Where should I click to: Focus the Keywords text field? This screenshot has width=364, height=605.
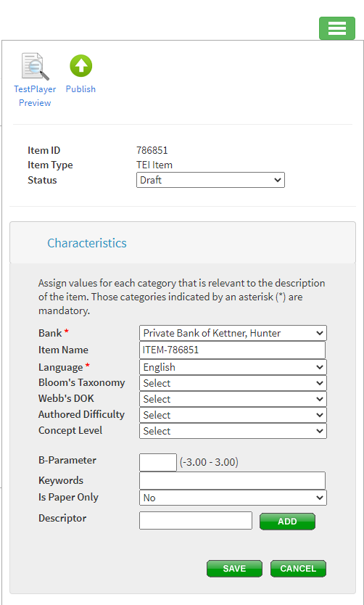[233, 481]
